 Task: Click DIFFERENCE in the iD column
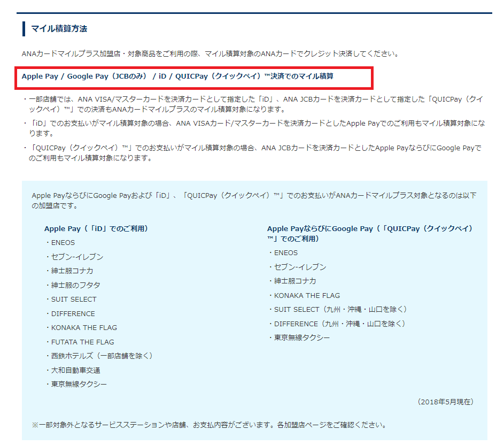tap(73, 314)
